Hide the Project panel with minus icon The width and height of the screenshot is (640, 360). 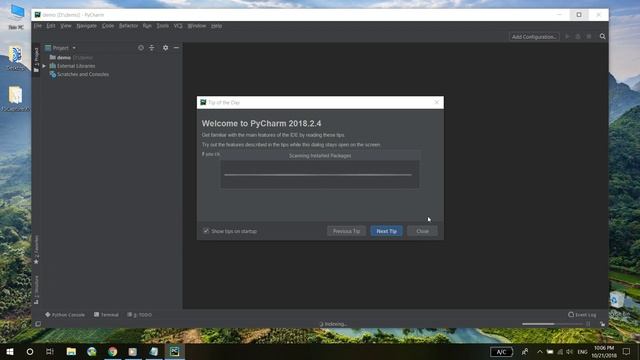point(176,48)
